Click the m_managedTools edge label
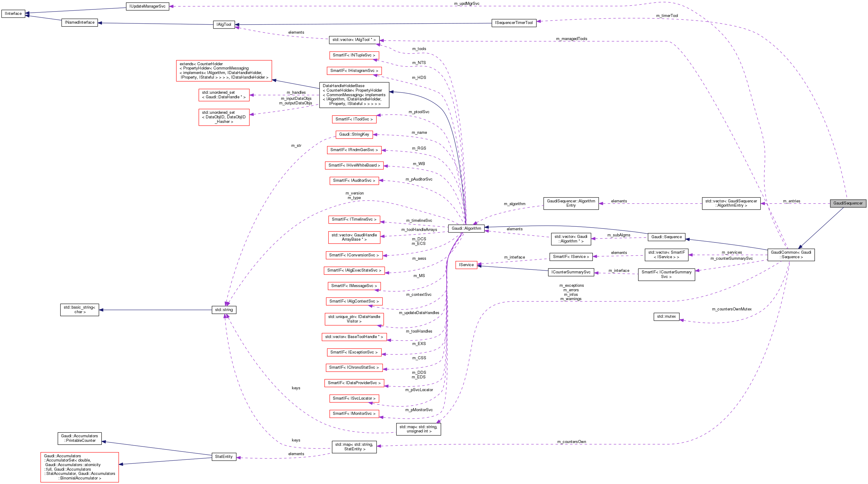Image resolution: width=868 pixels, height=484 pixels. (572, 39)
